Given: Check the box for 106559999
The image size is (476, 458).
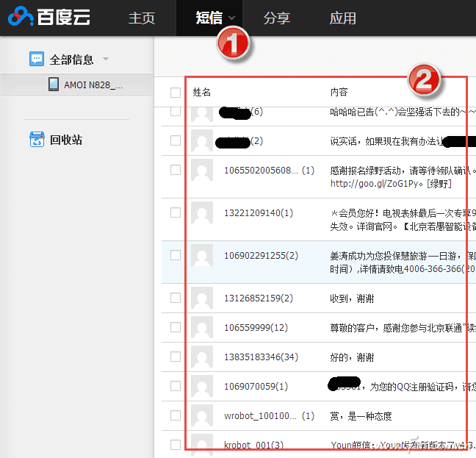Looking at the screenshot, I should click(x=176, y=327).
